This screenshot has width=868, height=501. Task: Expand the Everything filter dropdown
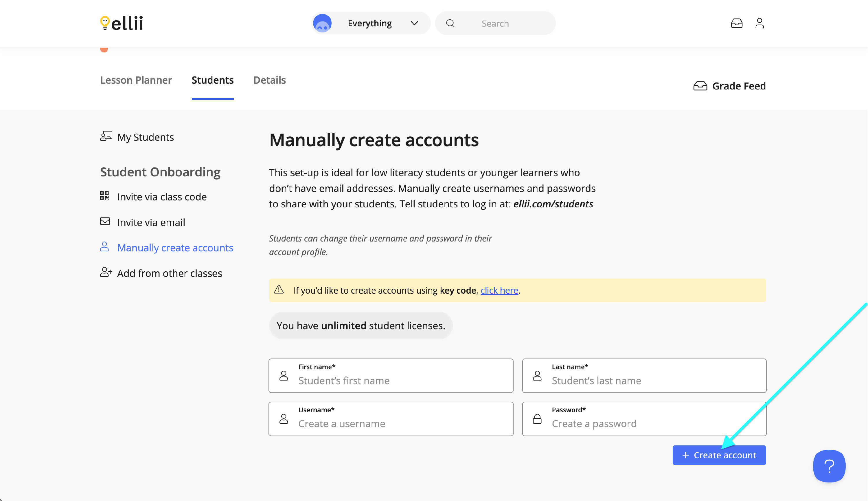[x=370, y=23]
